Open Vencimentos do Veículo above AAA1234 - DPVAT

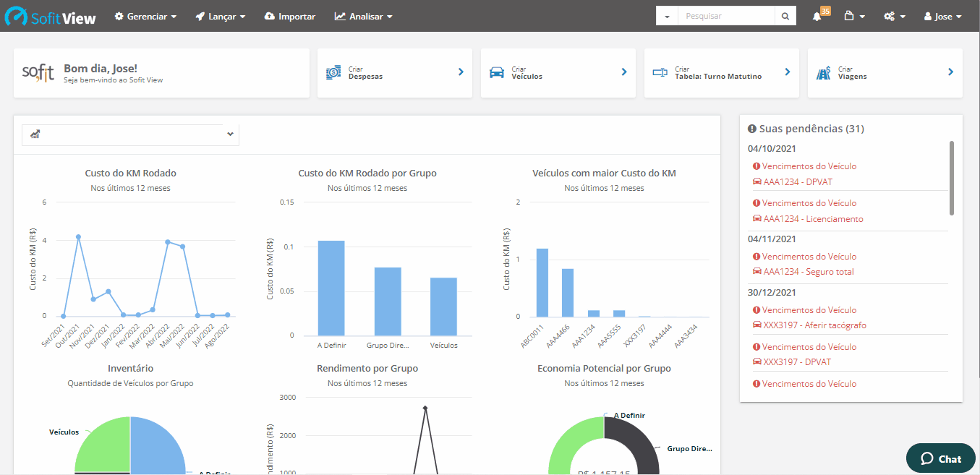809,166
